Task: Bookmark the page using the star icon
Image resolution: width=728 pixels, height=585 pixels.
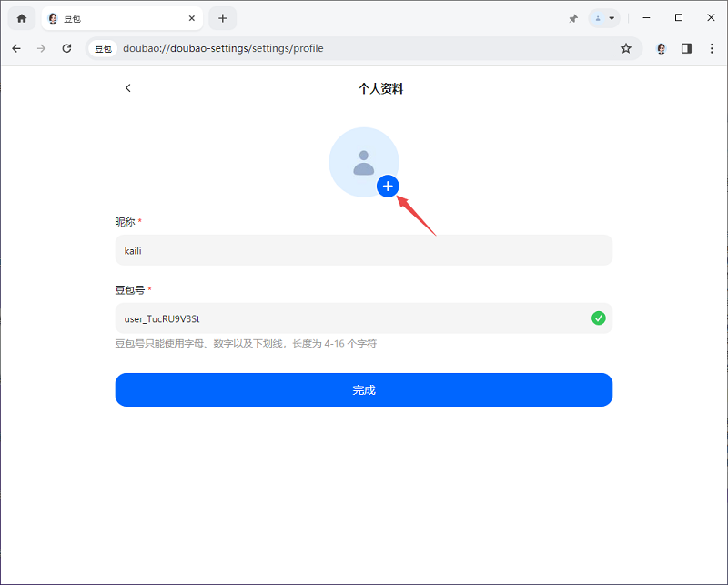Action: [x=626, y=48]
